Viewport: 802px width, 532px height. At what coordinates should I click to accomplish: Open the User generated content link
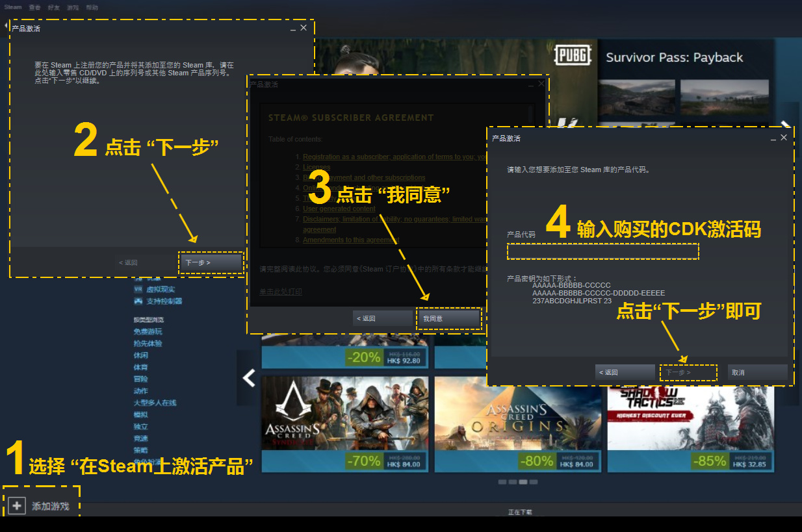pos(339,209)
